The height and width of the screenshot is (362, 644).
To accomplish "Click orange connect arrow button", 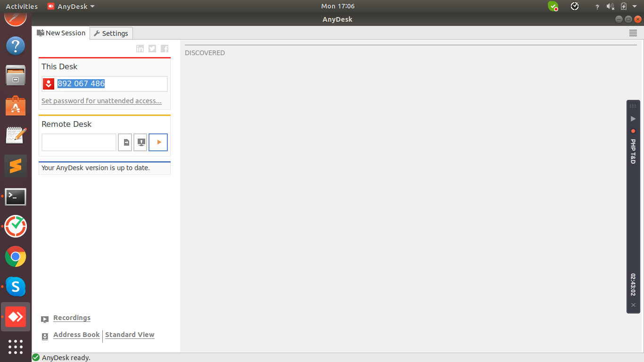I will click(158, 142).
